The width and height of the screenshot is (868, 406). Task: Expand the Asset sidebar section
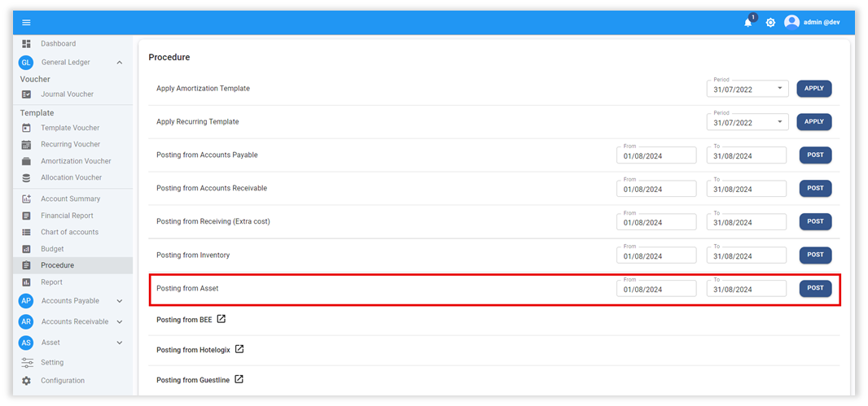coord(120,343)
